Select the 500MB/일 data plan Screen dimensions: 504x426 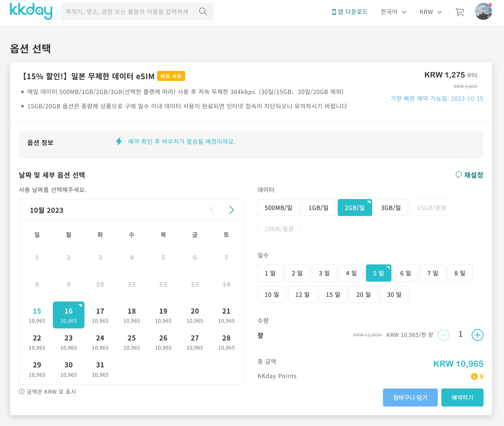tap(278, 208)
